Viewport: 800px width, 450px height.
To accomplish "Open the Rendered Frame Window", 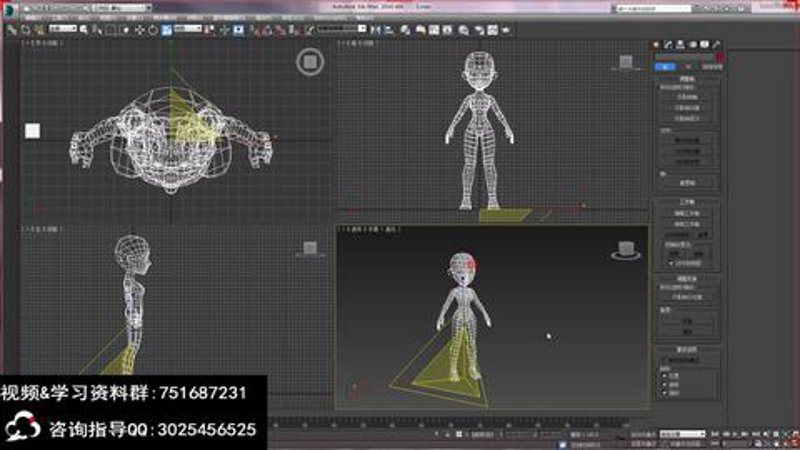I will pyautogui.click(x=492, y=30).
